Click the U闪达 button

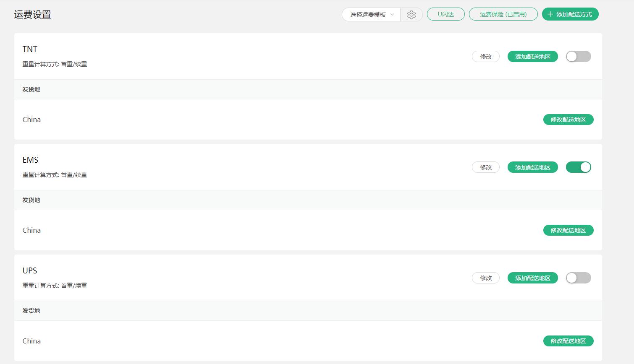[x=445, y=14]
